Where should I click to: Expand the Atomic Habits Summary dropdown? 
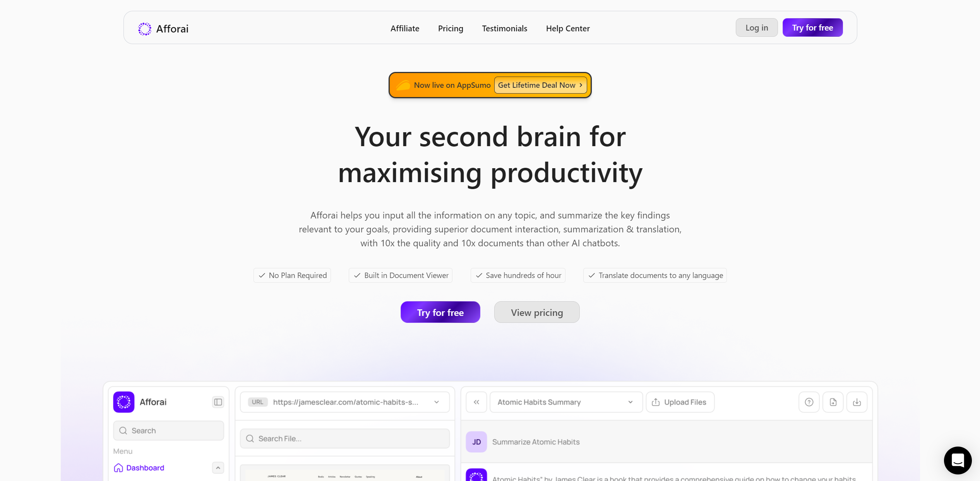pos(630,402)
